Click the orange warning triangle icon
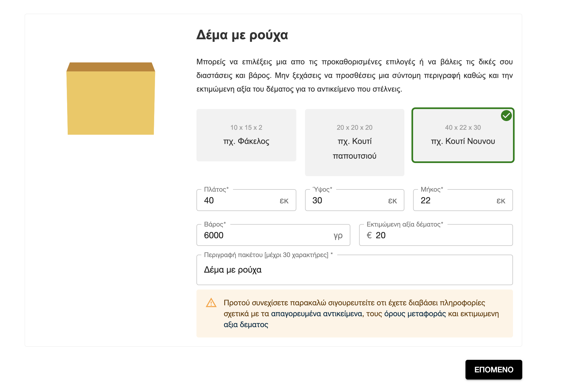This screenshot has width=573, height=392. coord(211,303)
